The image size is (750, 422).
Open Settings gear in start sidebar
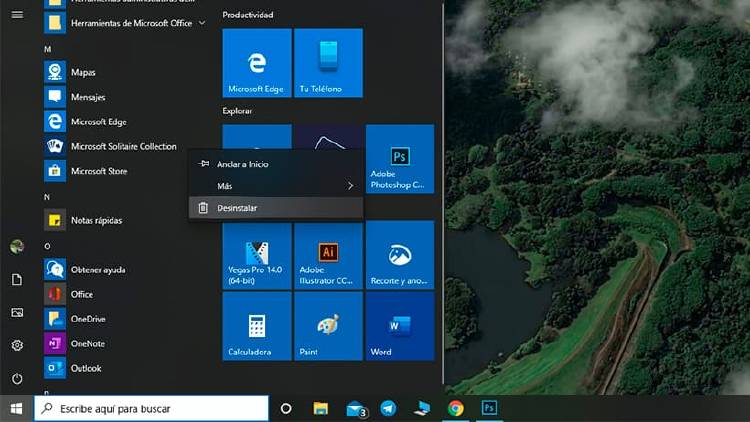pyautogui.click(x=17, y=345)
